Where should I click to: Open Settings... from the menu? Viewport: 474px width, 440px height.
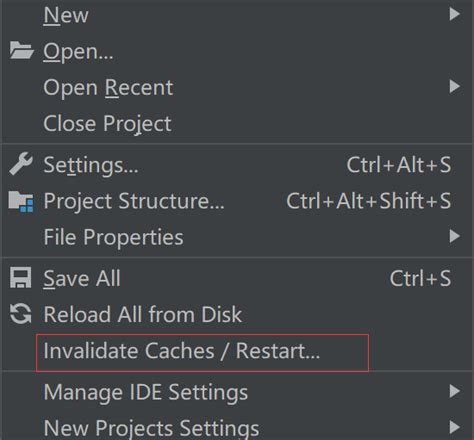pyautogui.click(x=237, y=165)
